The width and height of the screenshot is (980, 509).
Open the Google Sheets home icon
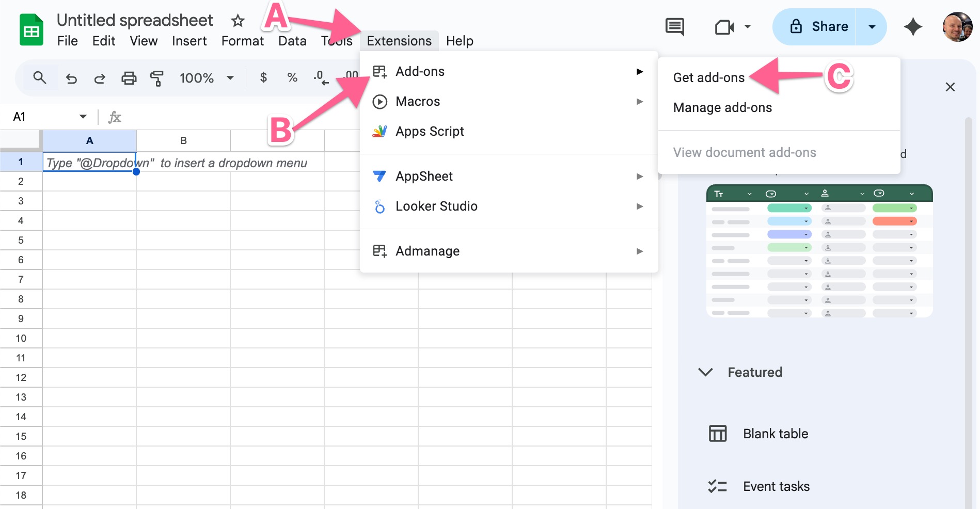[31, 30]
